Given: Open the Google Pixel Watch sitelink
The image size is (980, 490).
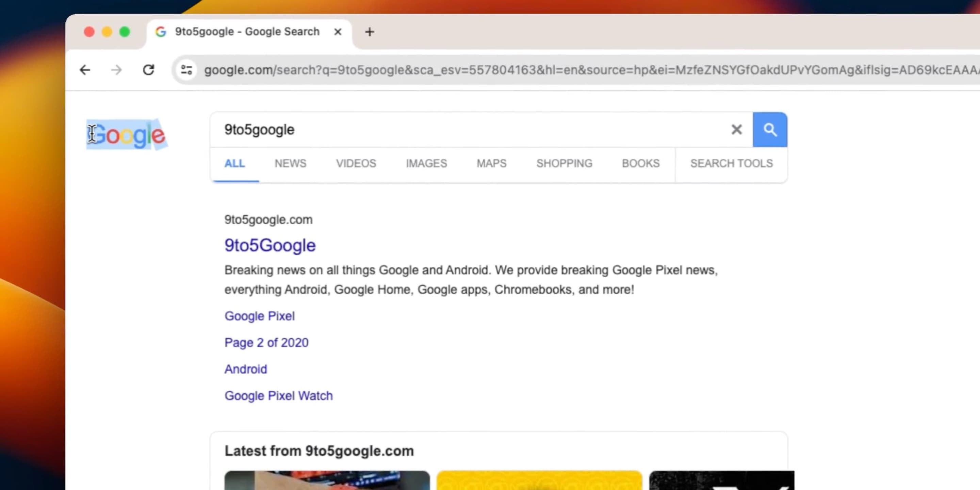Looking at the screenshot, I should 278,396.
